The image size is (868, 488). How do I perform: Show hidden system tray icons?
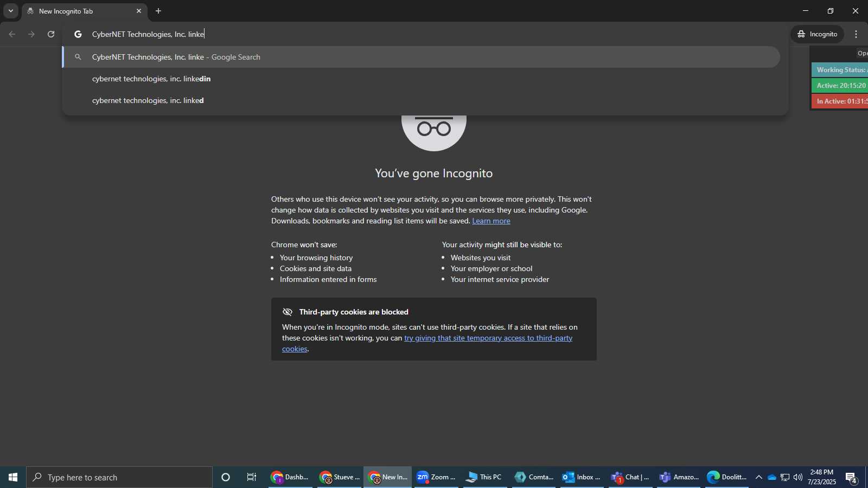click(x=758, y=477)
